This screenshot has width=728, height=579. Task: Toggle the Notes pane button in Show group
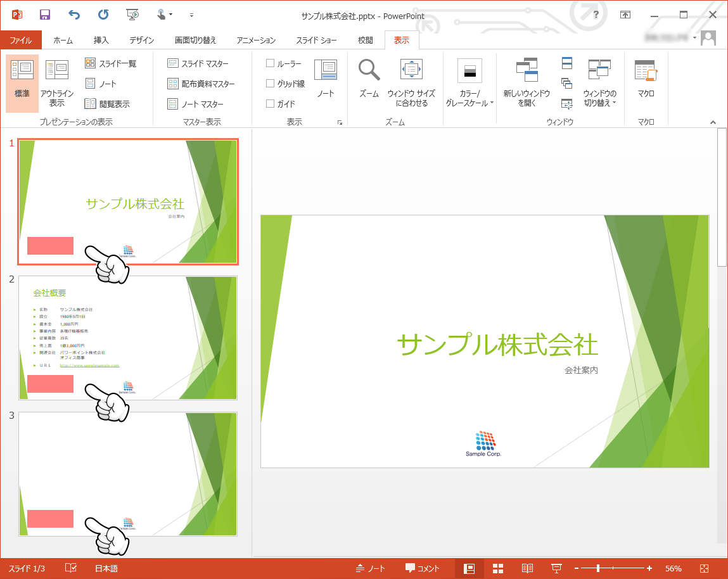[x=326, y=79]
